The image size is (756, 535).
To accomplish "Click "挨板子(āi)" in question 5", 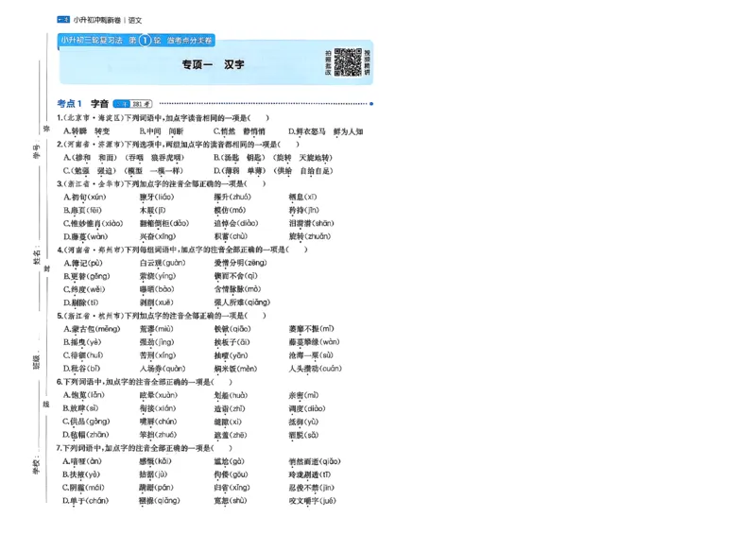I will click(x=232, y=342).
